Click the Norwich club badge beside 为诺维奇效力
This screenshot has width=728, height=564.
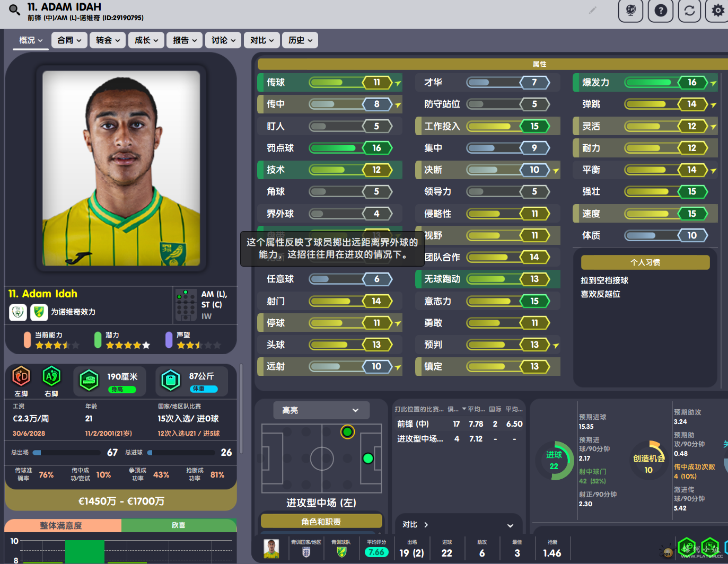point(39,312)
